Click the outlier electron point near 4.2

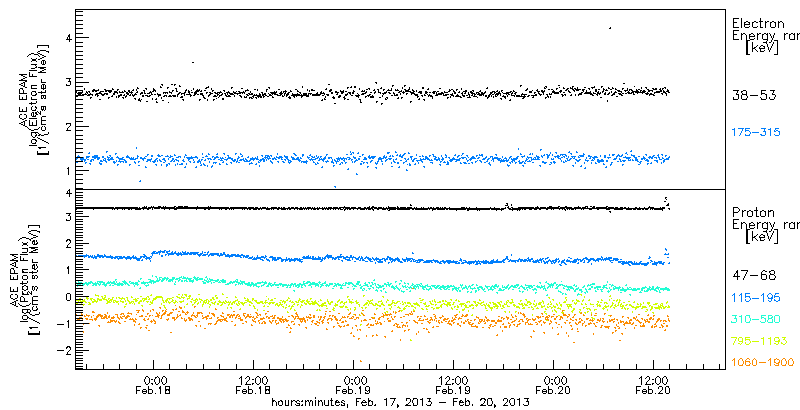click(610, 28)
